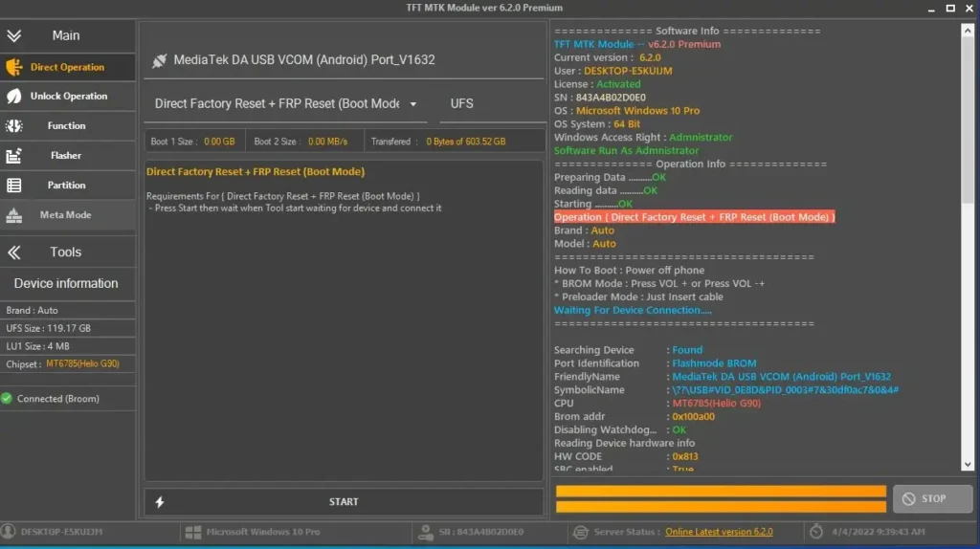Click the clock icon in status bar

[816, 532]
